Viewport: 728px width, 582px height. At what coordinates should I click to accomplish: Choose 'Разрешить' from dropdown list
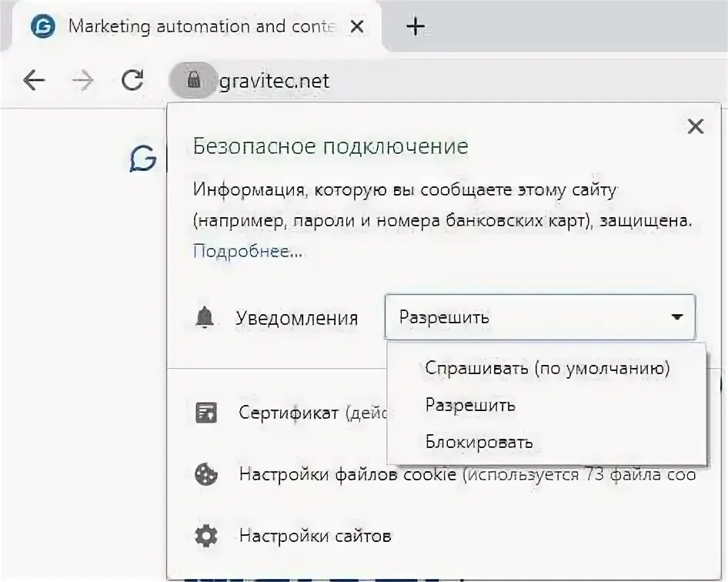[470, 405]
